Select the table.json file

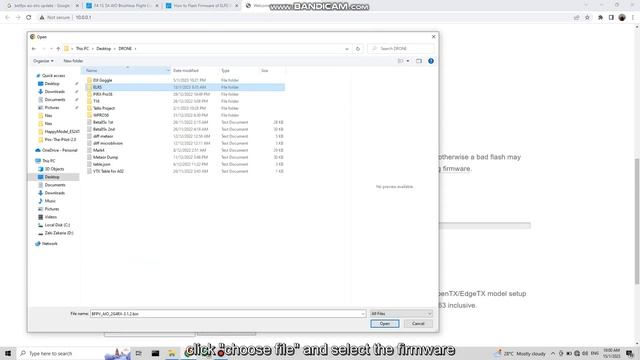click(x=102, y=164)
